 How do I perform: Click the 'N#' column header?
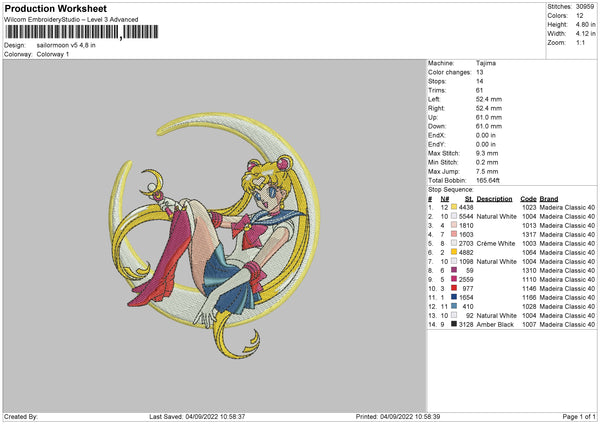[445, 199]
